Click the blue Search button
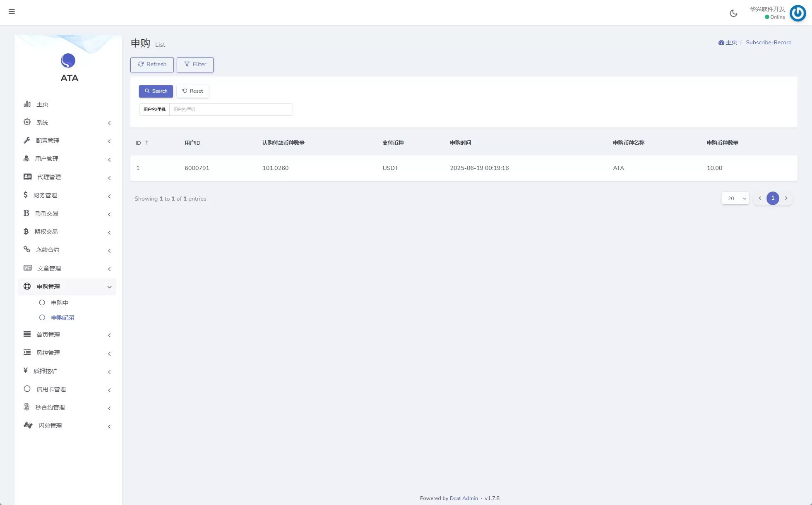The height and width of the screenshot is (505, 812). (x=156, y=91)
